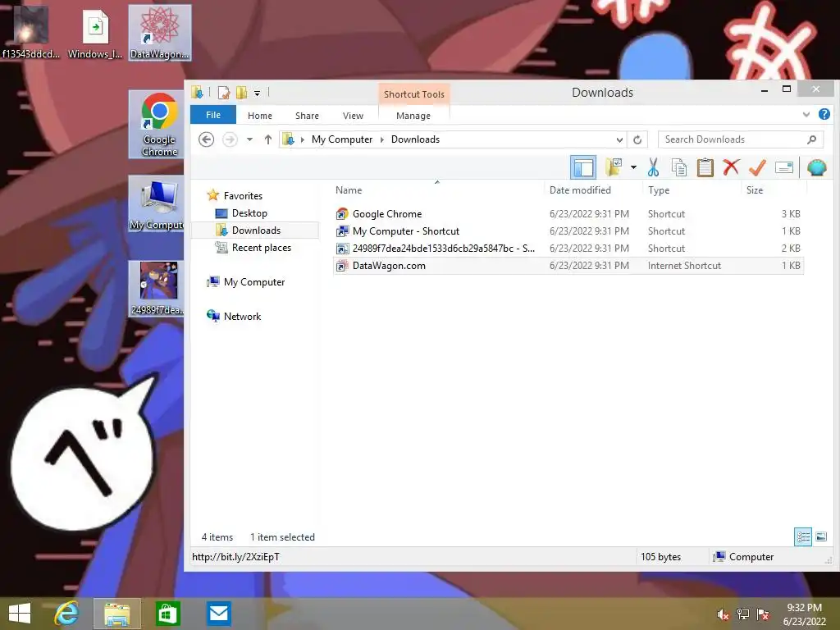Click Downloads in the address breadcrumb
Viewport: 840px width, 630px height.
click(415, 139)
